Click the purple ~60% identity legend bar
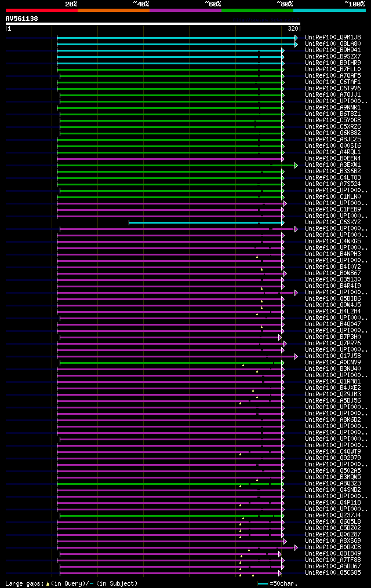This screenshot has width=371, height=588. point(185,10)
